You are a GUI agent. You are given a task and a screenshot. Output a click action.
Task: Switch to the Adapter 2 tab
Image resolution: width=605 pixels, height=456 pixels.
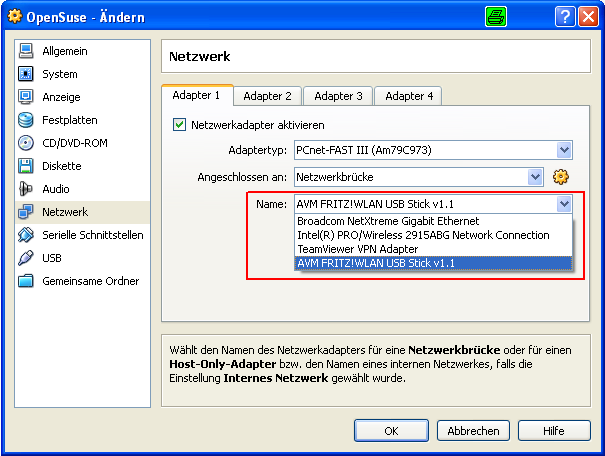coord(267,96)
